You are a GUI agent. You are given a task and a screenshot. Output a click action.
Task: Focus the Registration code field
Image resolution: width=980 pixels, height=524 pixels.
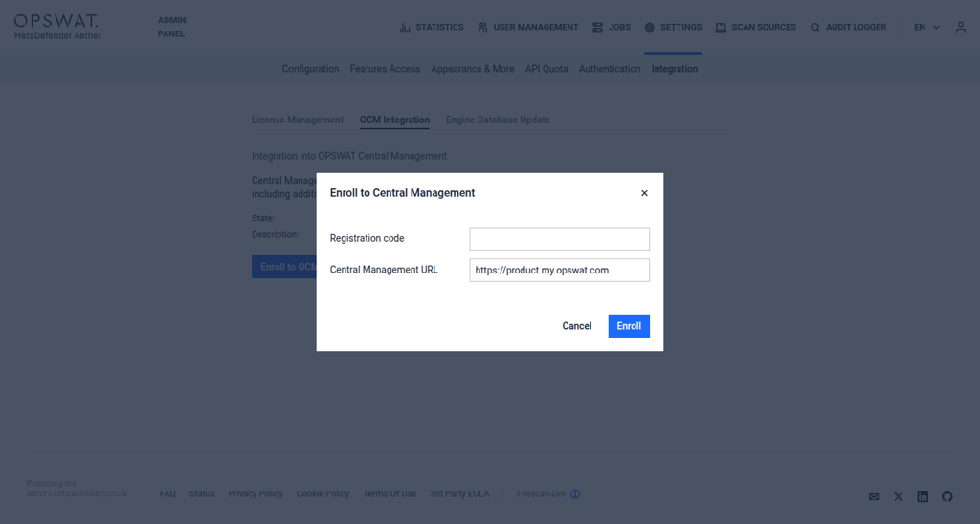pos(559,239)
